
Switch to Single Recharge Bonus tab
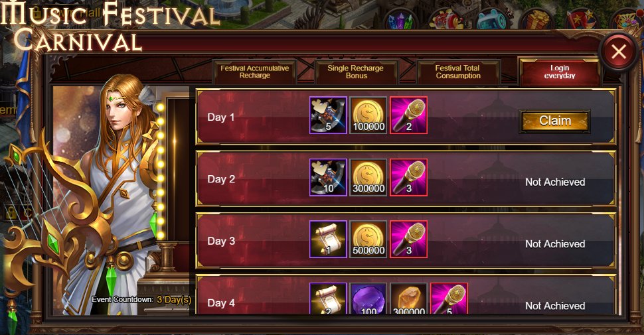(356, 72)
